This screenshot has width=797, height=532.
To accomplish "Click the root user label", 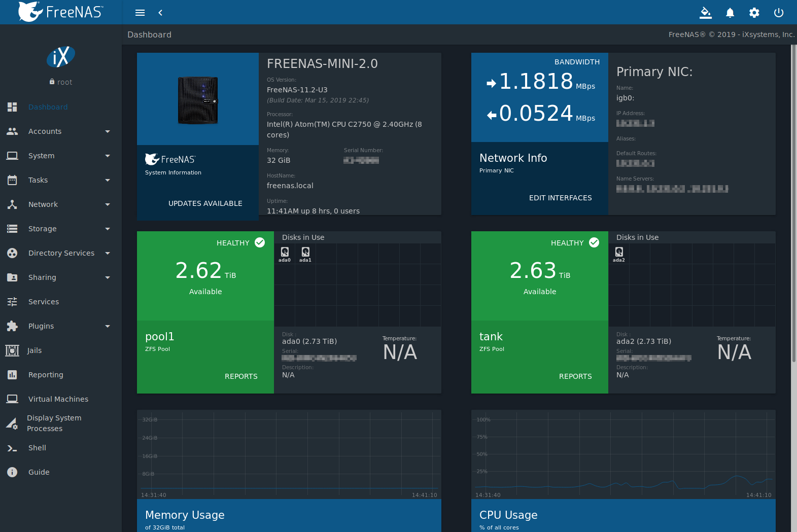I will click(61, 82).
